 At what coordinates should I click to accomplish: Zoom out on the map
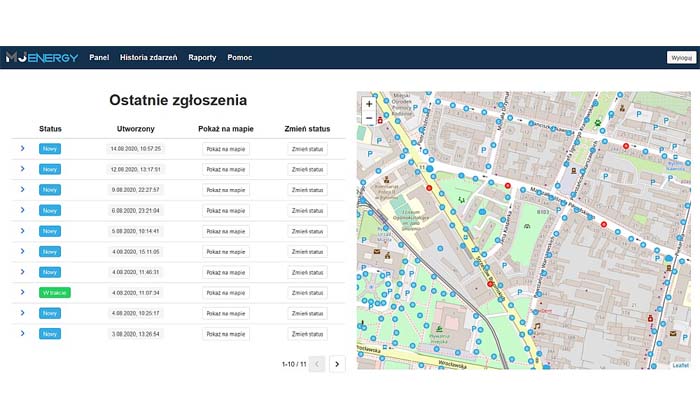(x=369, y=118)
